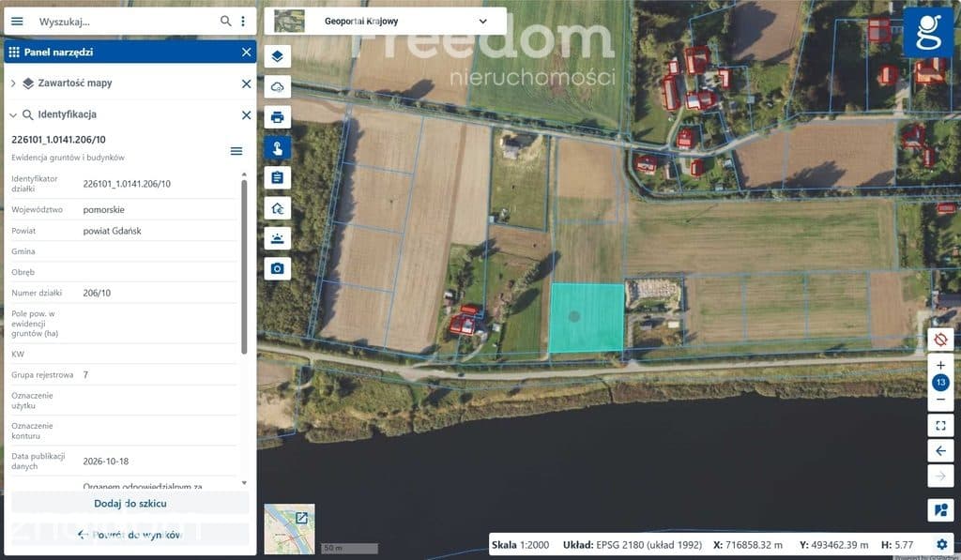Click Numer działki value 206/10
Viewport: 961px width, 560px height.
97,293
